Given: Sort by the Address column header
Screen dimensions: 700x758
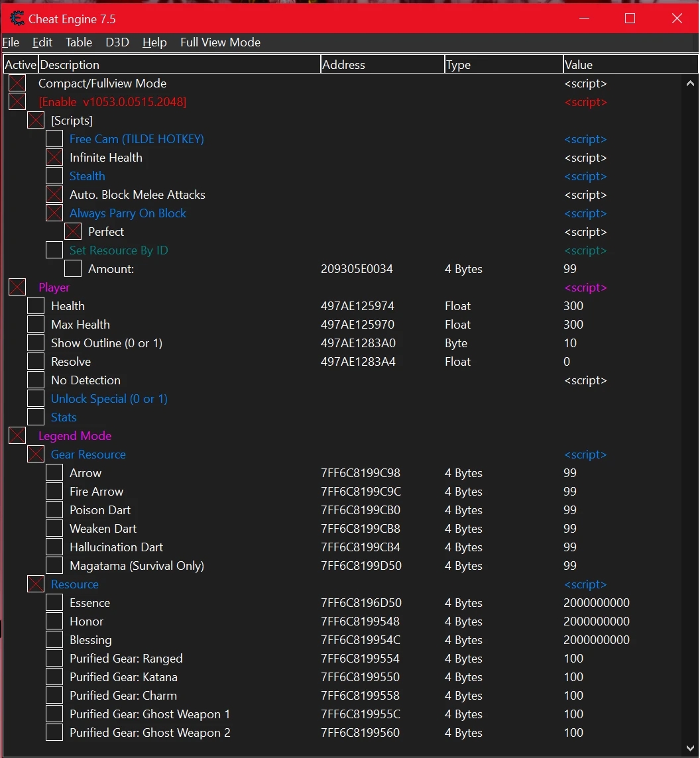Looking at the screenshot, I should pyautogui.click(x=382, y=65).
